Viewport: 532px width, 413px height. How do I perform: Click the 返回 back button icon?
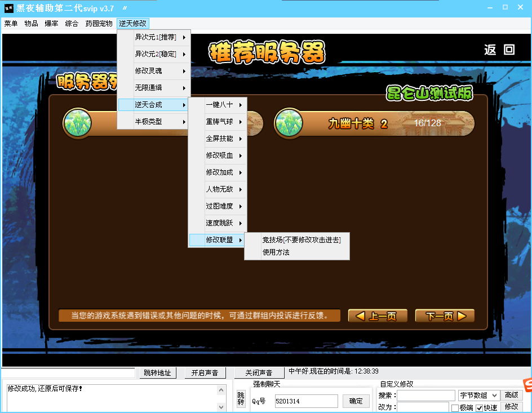[x=499, y=50]
